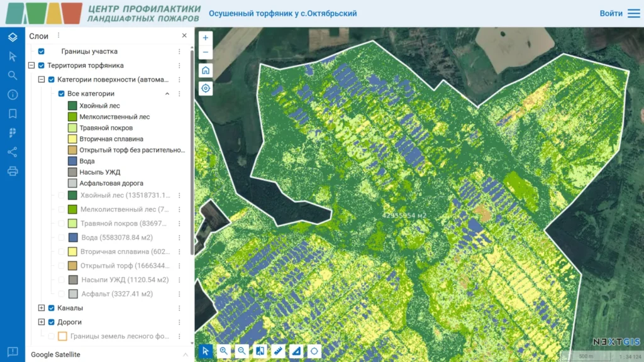The image size is (644, 362).
Task: Uncheck the Территория торфяника layer
Action: tap(41, 65)
